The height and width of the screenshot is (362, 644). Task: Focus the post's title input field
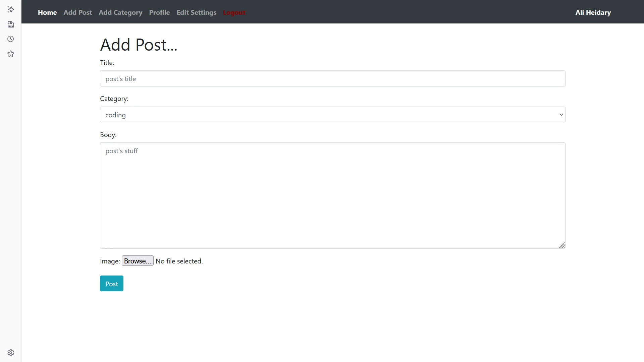(x=332, y=78)
